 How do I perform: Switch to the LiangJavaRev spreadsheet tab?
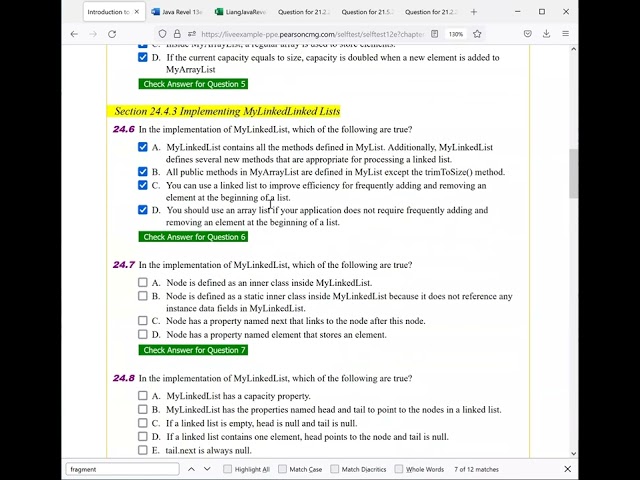pyautogui.click(x=240, y=12)
